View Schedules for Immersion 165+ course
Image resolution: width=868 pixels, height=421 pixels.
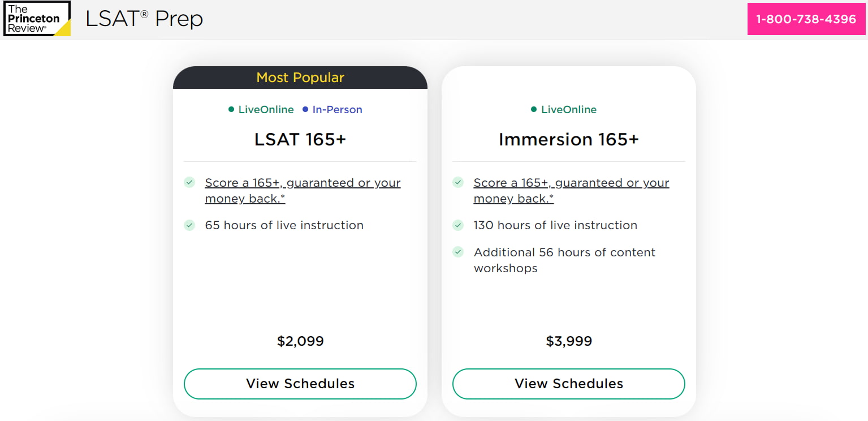[x=569, y=384]
